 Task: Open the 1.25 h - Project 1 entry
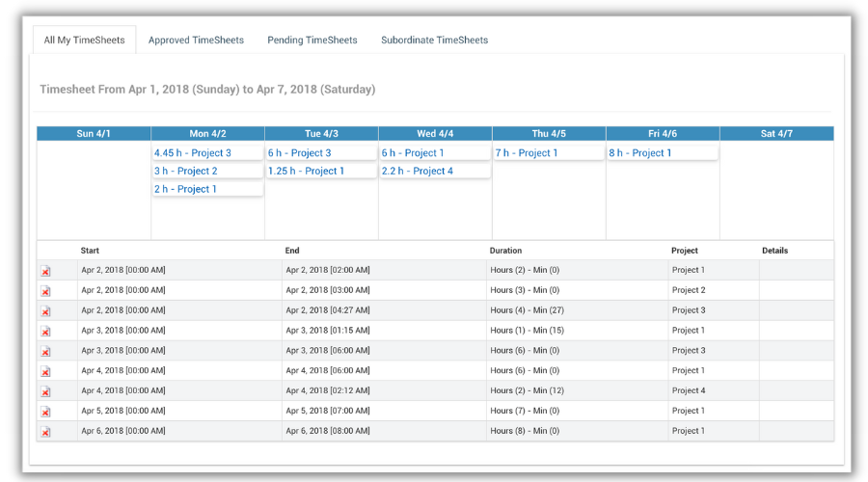coord(321,171)
